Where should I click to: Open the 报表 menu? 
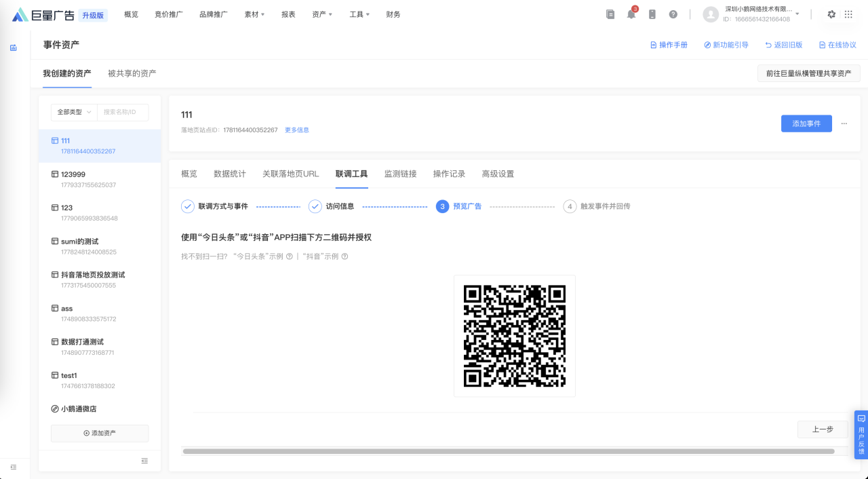coord(288,14)
